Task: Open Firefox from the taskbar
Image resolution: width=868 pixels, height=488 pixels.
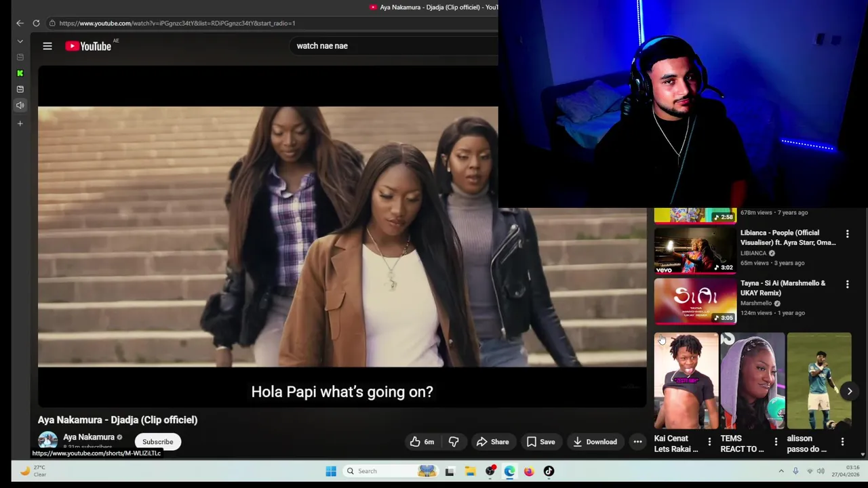Action: 529,471
